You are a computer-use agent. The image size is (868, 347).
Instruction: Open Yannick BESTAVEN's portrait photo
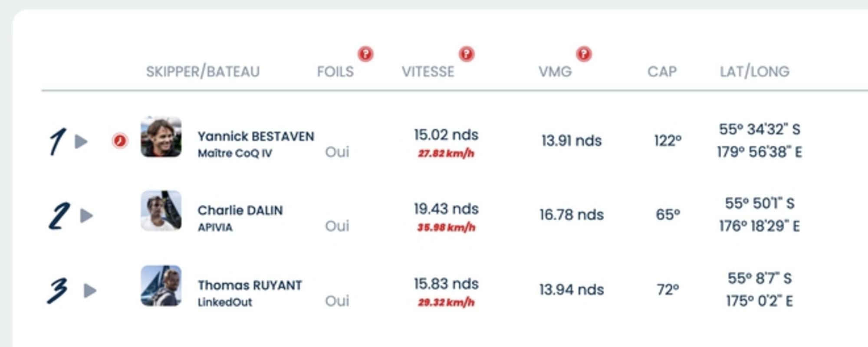coord(161,137)
